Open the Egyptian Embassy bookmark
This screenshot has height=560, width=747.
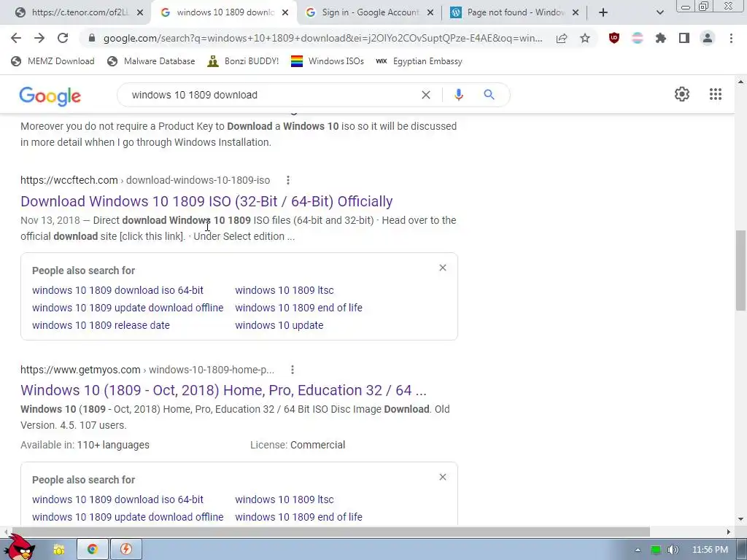[419, 61]
